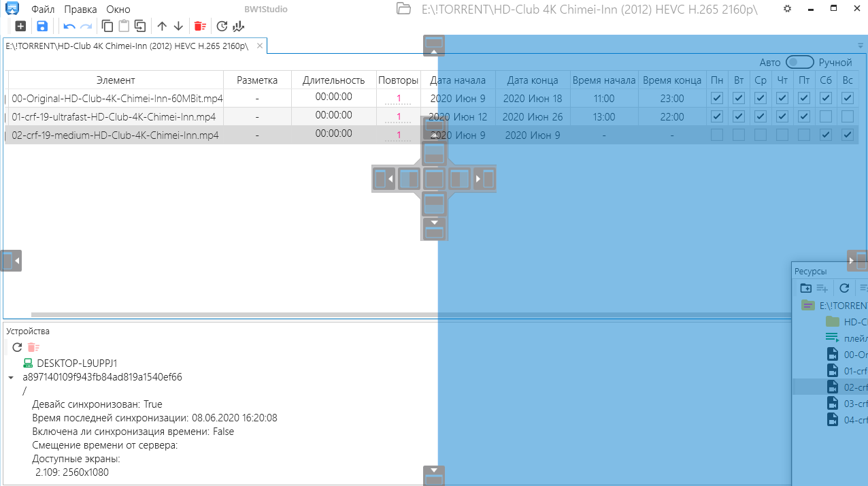The height and width of the screenshot is (486, 868).
Task: Click the red delete list icon in toolbar
Action: pyautogui.click(x=199, y=26)
